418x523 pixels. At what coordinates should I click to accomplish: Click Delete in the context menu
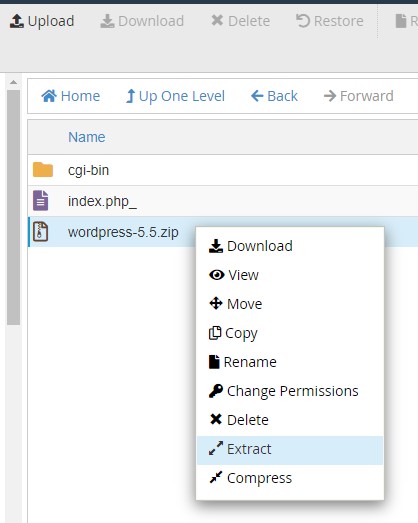click(x=290, y=420)
